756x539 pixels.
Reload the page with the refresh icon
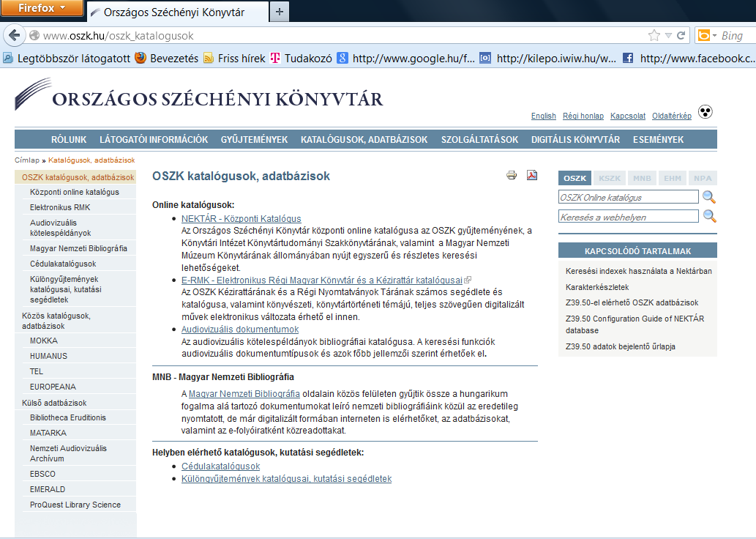681,35
